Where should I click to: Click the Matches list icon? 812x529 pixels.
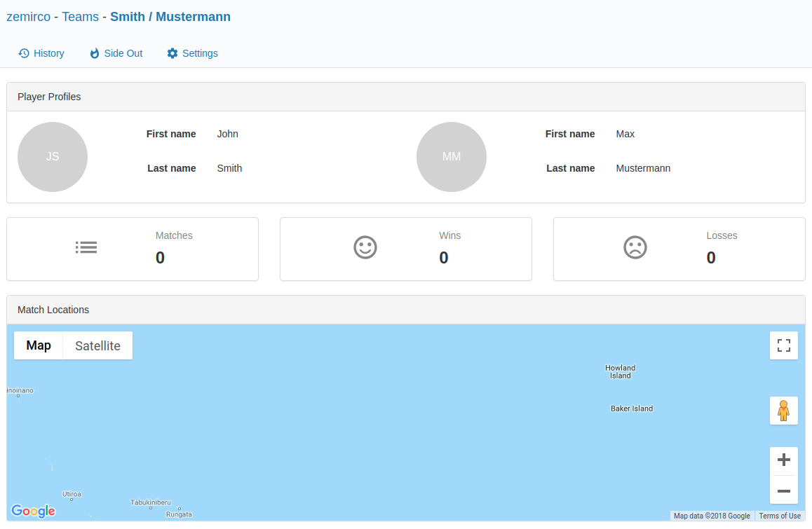coord(86,247)
